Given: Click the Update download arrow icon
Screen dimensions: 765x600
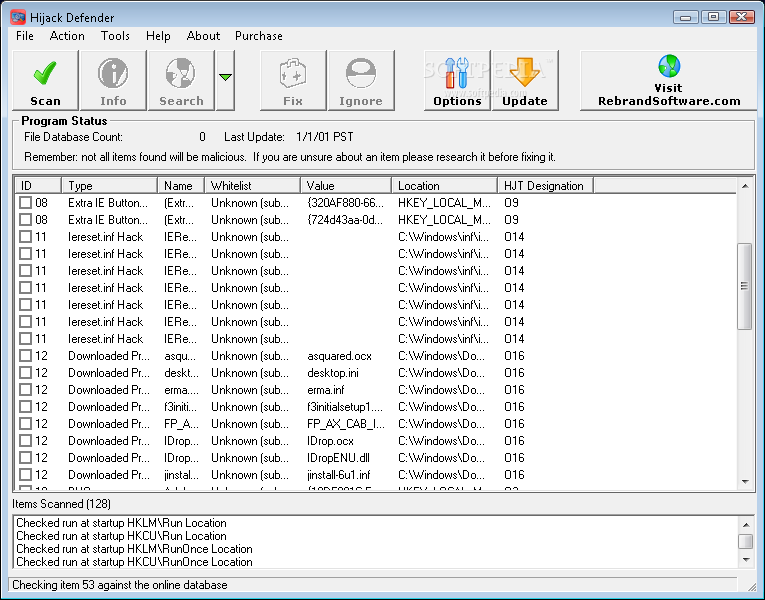Looking at the screenshot, I should pyautogui.click(x=525, y=80).
